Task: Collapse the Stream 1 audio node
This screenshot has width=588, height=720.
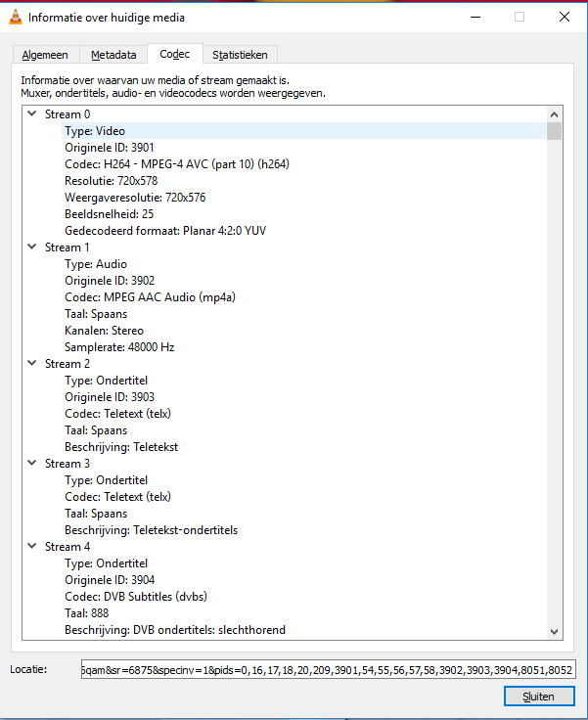Action: tap(33, 247)
